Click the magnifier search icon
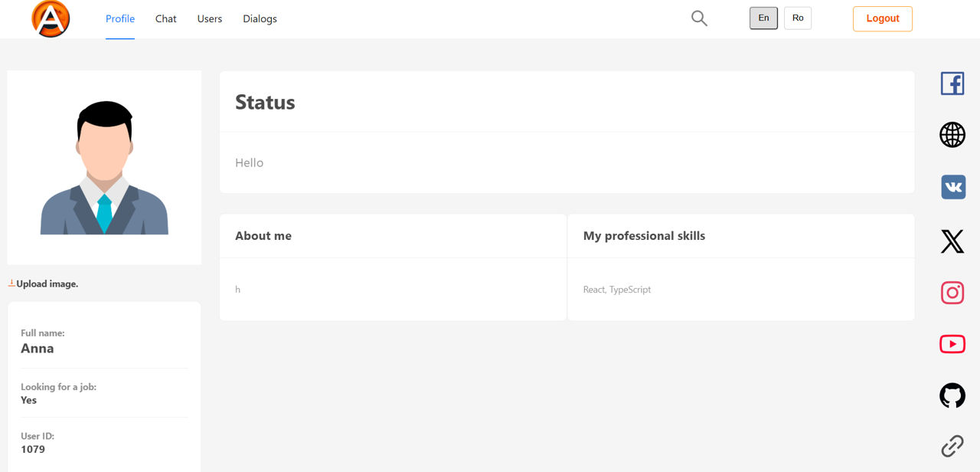Viewport: 980px width, 472px height. click(x=699, y=18)
